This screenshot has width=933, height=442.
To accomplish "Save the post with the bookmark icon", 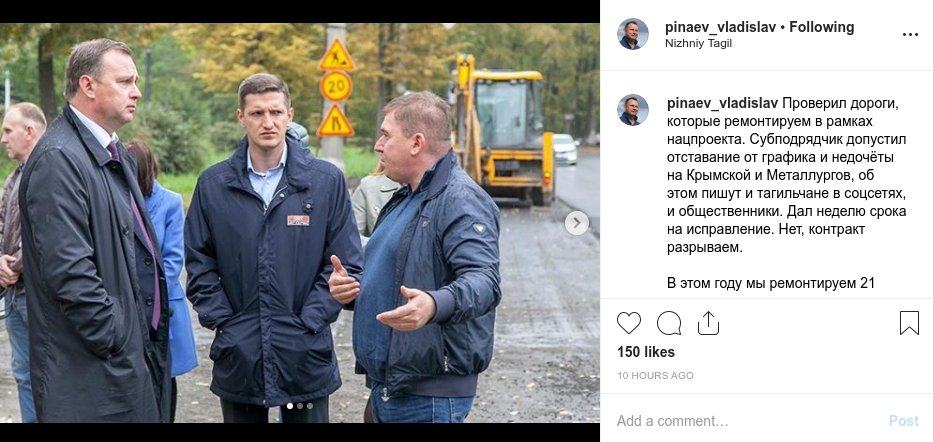I will pyautogui.click(x=909, y=323).
